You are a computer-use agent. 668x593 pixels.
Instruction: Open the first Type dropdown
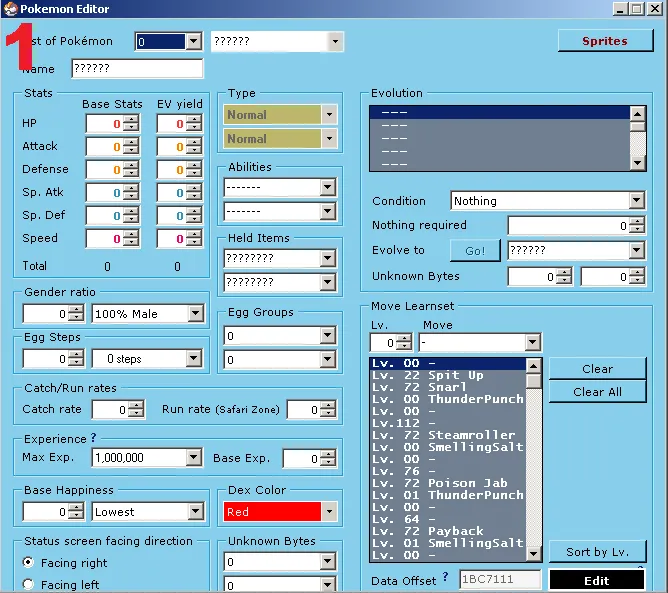[329, 115]
